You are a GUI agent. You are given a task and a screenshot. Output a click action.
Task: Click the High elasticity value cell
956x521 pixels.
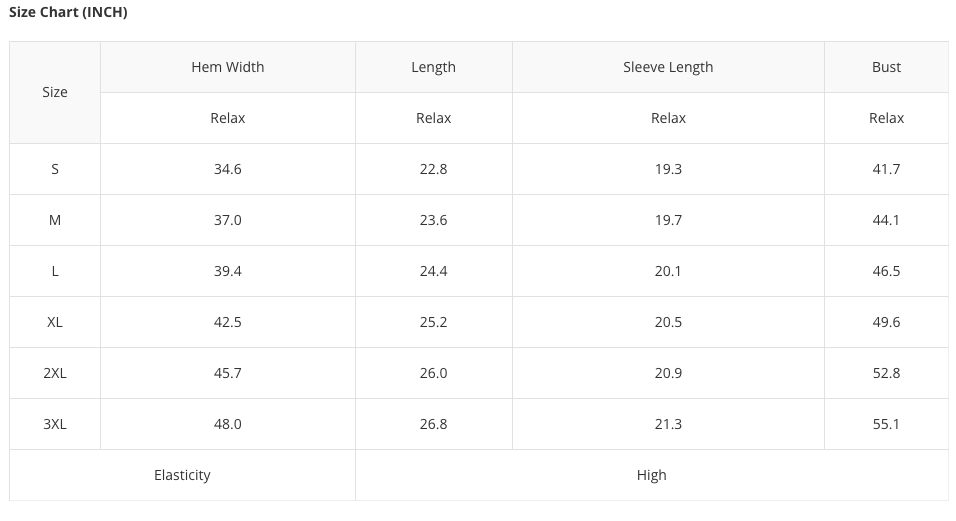click(651, 475)
